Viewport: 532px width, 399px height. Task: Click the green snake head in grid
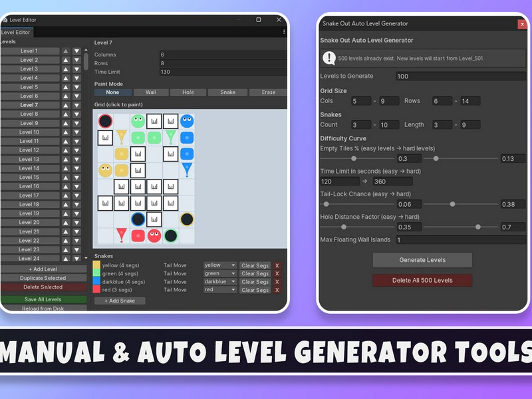coord(138,121)
